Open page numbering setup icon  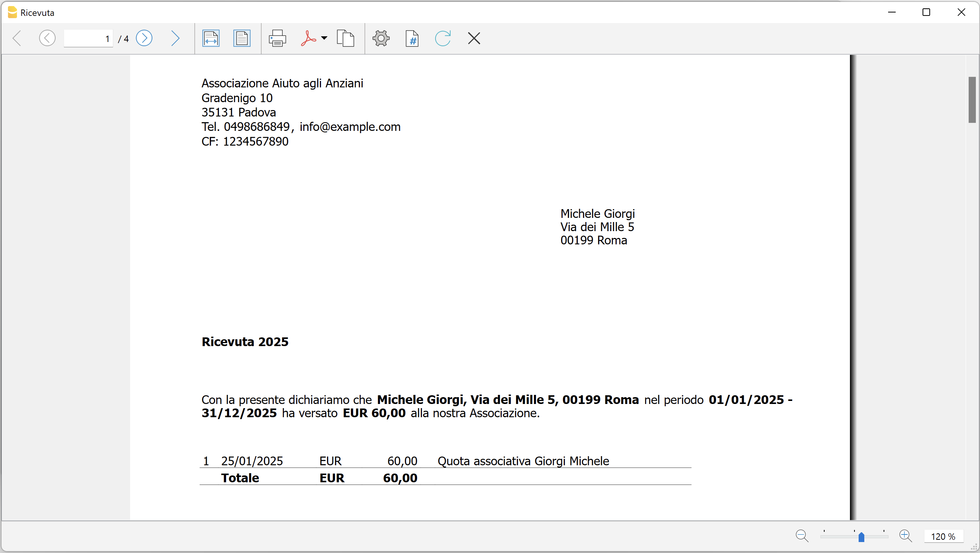pos(412,39)
